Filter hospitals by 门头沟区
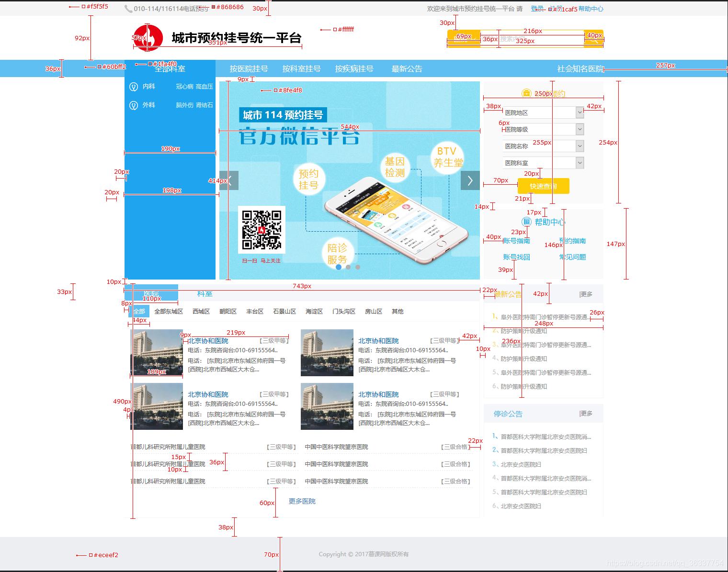728x572 pixels. click(x=344, y=311)
